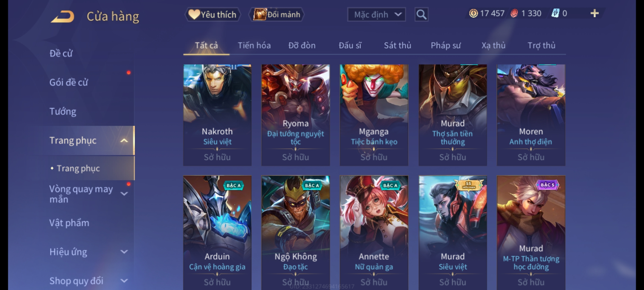Tap the gold coin currency icon
This screenshot has height=290, width=644.
tap(473, 13)
